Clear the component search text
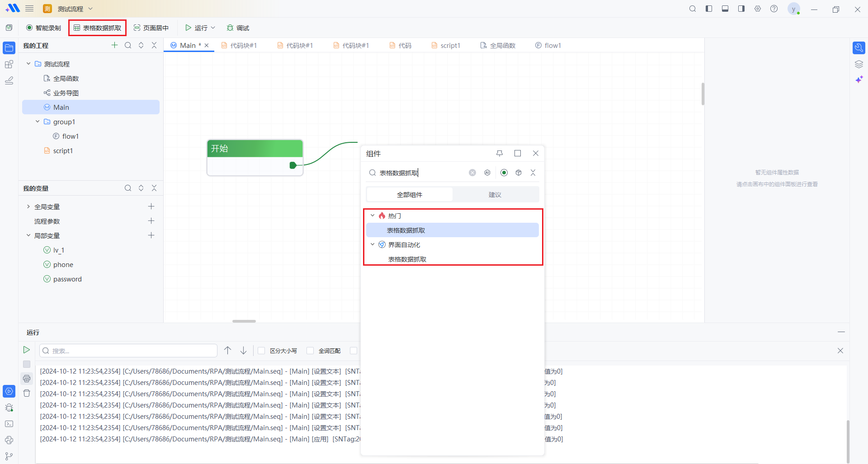868x464 pixels. 472,173
